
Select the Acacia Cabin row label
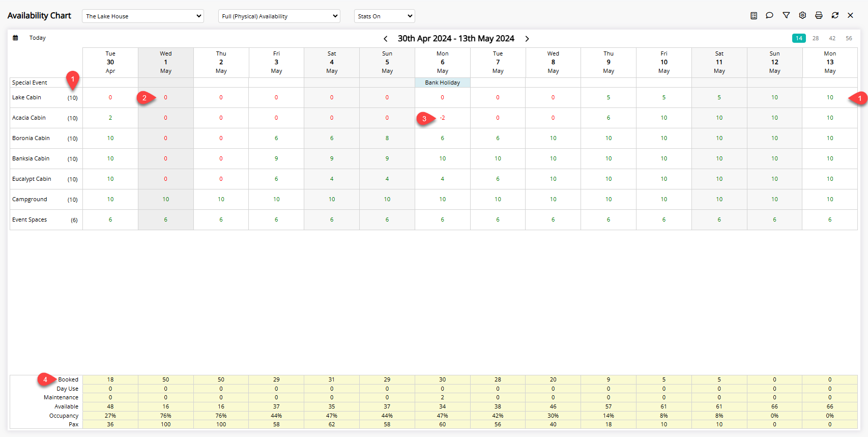pos(29,118)
